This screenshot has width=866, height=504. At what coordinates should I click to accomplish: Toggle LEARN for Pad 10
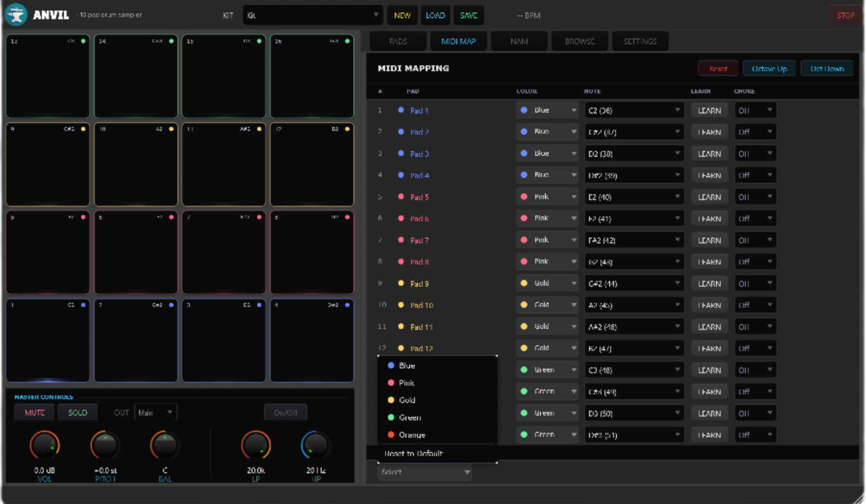point(709,305)
